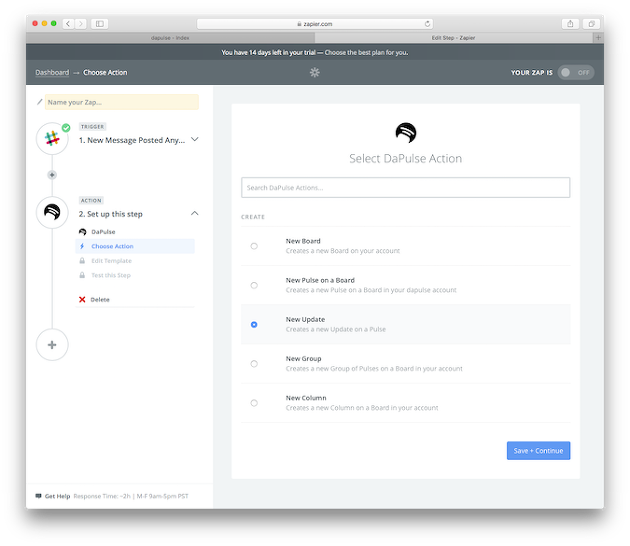Select the New Board radio button

pos(254,246)
